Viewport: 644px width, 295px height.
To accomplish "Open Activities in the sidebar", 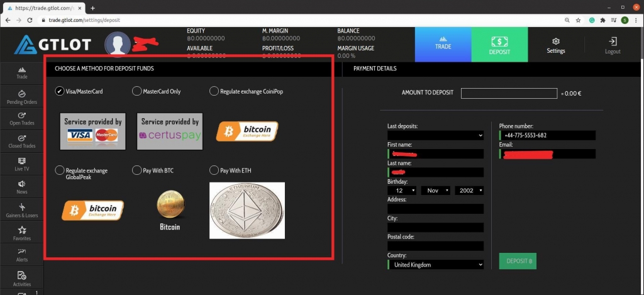I will pos(22,279).
